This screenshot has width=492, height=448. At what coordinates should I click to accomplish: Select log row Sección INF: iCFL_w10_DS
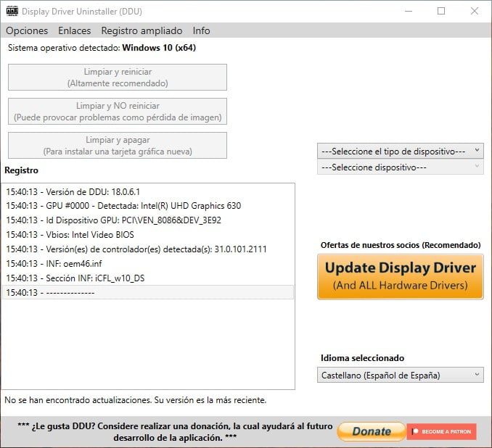click(148, 278)
